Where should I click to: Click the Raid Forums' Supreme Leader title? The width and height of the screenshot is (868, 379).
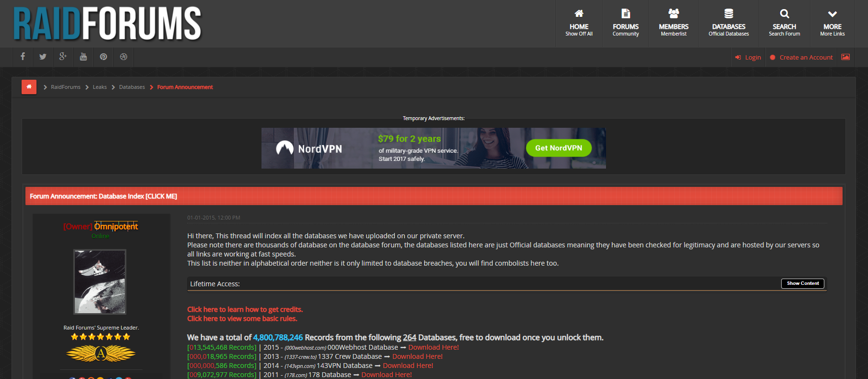[x=101, y=328]
